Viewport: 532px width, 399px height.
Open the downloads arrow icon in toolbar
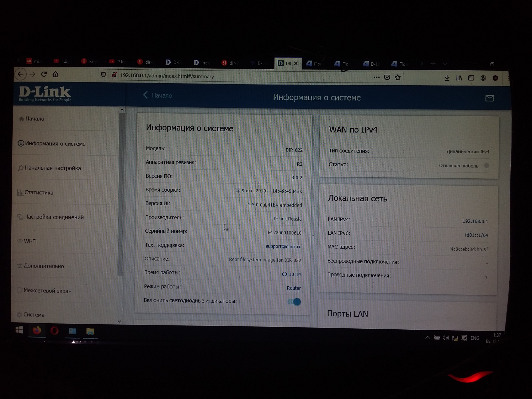pos(447,78)
